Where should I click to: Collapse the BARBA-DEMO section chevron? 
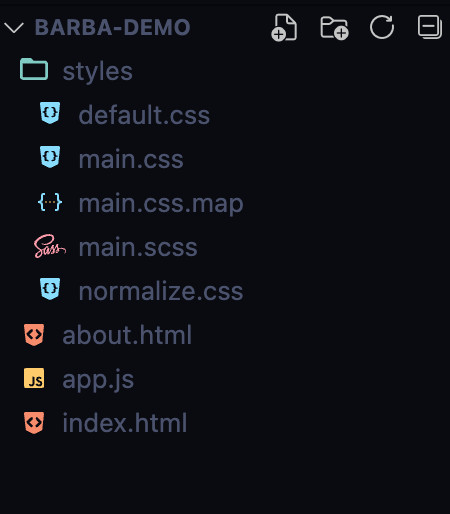point(14,27)
